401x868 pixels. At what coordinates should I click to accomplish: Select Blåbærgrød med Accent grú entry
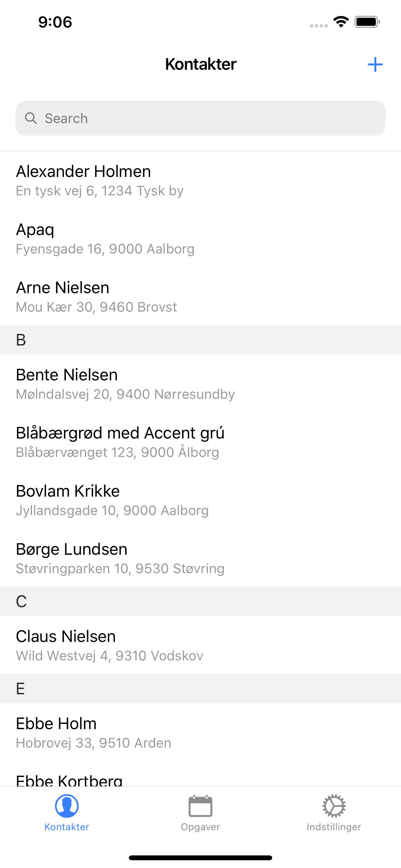pos(200,442)
